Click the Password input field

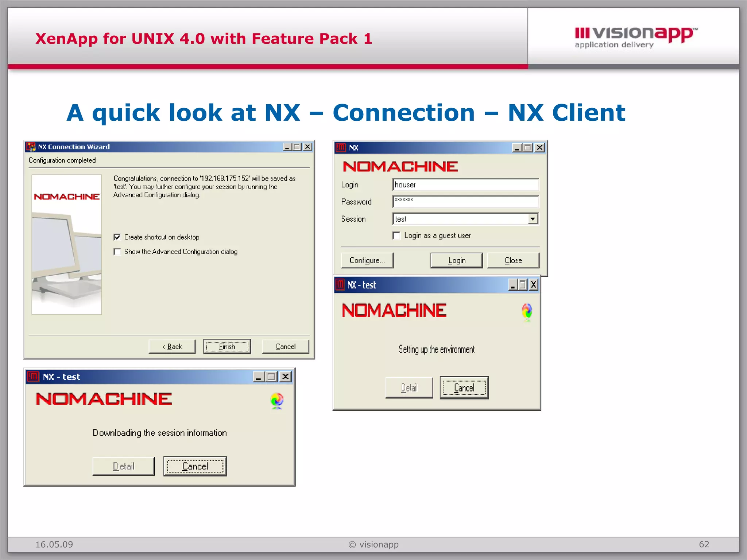(466, 202)
